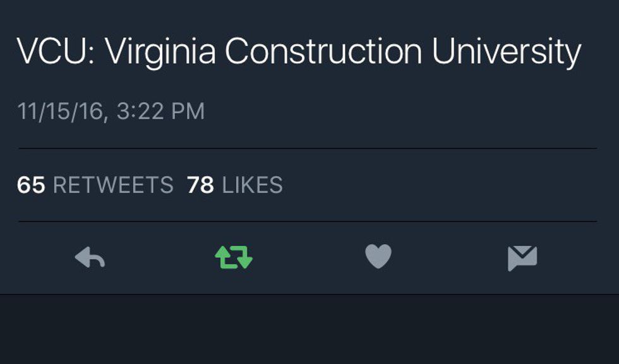The width and height of the screenshot is (619, 364).
Task: Click the tweet timestamp 11/15/16, 3:22 PM
Action: click(x=111, y=112)
